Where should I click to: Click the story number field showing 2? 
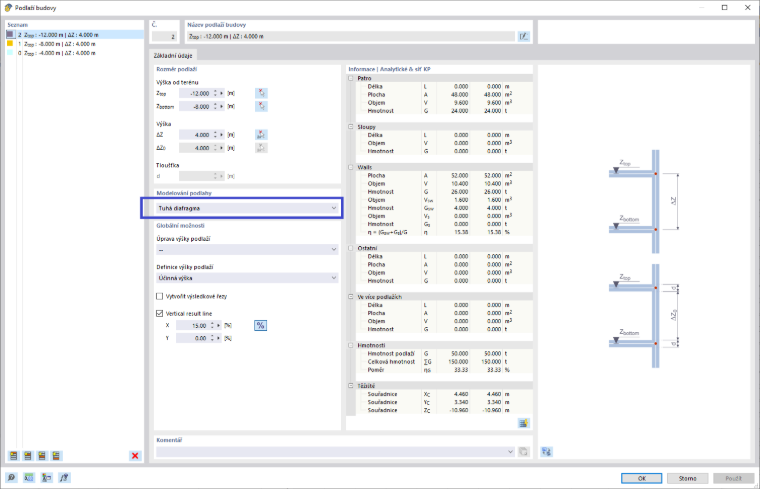click(x=164, y=36)
